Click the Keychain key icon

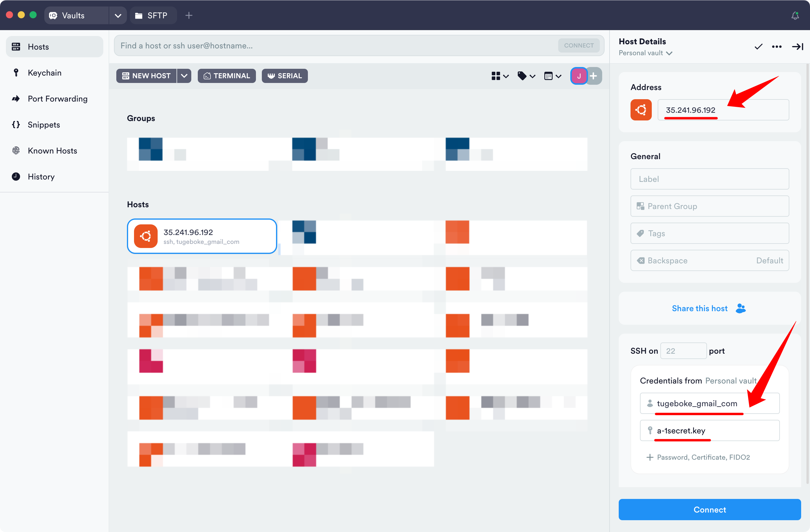(16, 73)
